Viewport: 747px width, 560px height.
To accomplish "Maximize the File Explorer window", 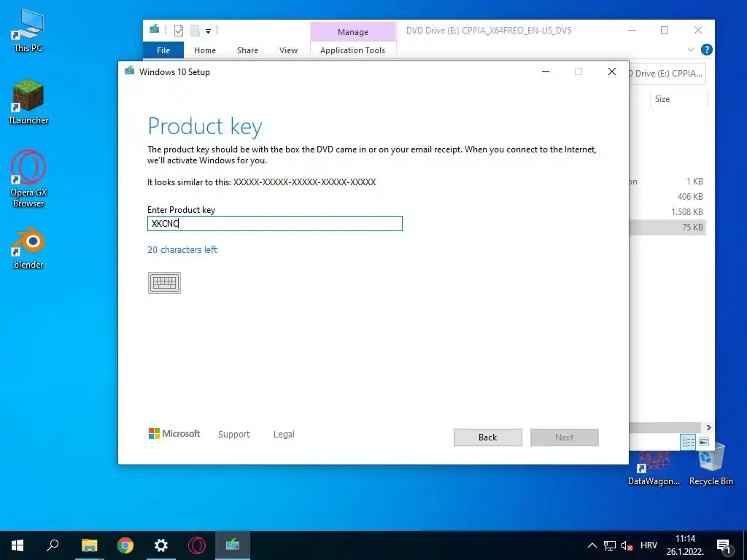I will pos(665,30).
